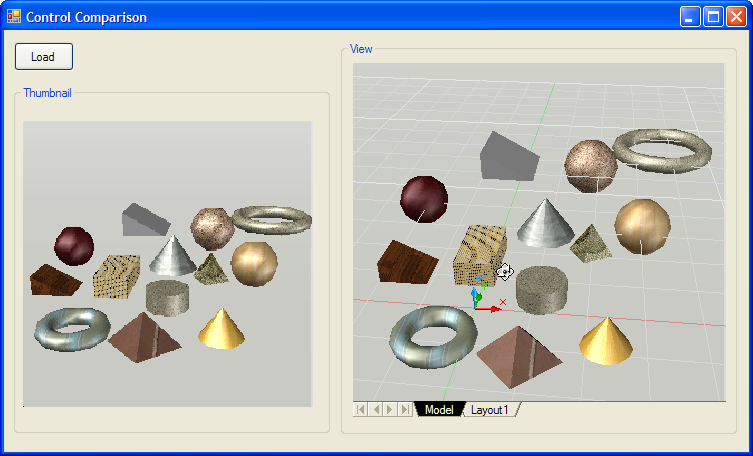Viewport: 753px width, 456px height.
Task: Switch to the Model tab
Action: coord(439,410)
